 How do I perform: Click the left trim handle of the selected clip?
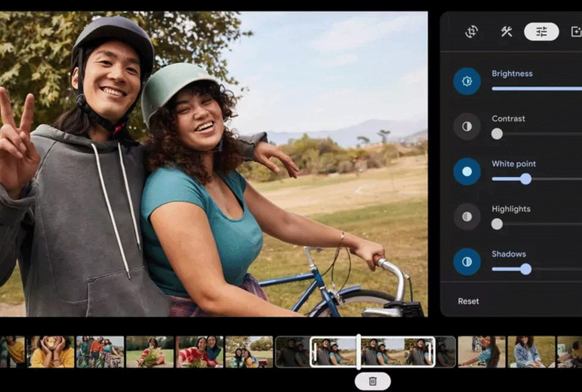pos(314,352)
